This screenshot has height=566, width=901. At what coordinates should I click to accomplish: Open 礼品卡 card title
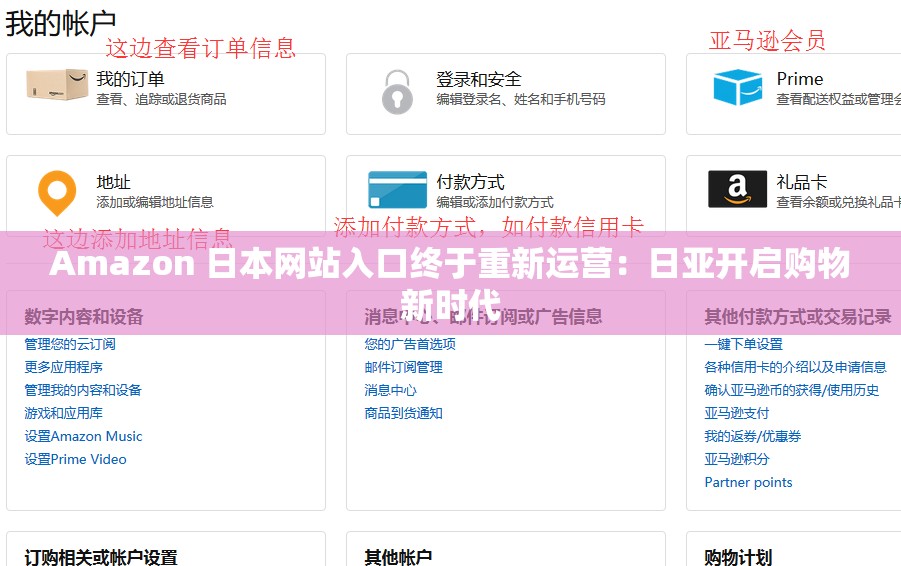point(802,182)
